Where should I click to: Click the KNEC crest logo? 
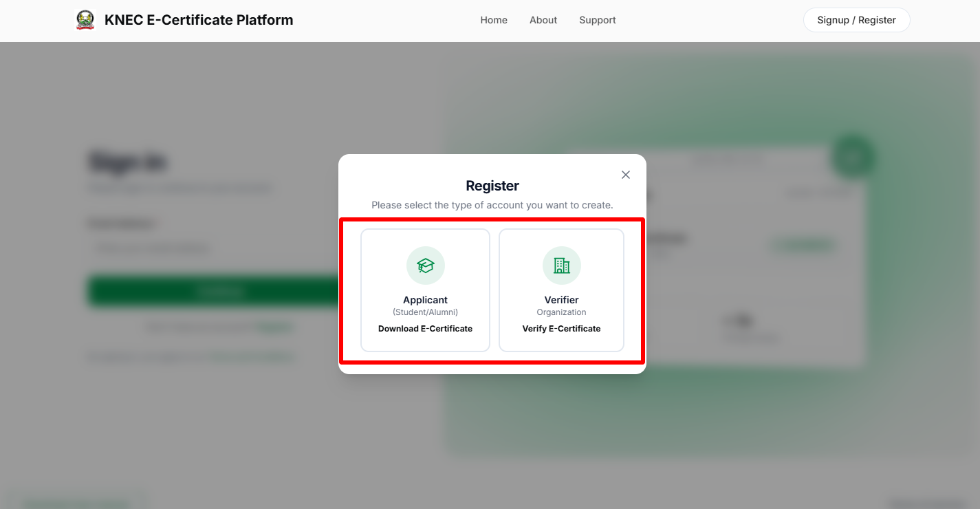tap(85, 20)
